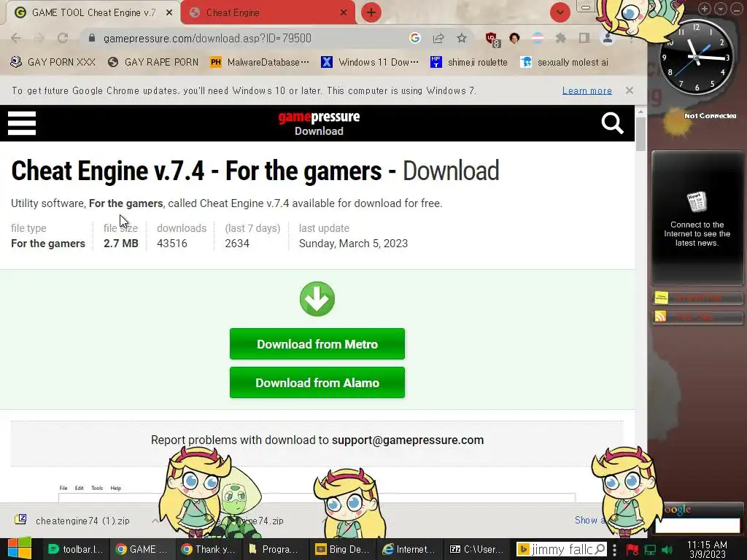Click the RSS feed gadget icon
Image resolution: width=747 pixels, height=560 pixels.
[660, 316]
